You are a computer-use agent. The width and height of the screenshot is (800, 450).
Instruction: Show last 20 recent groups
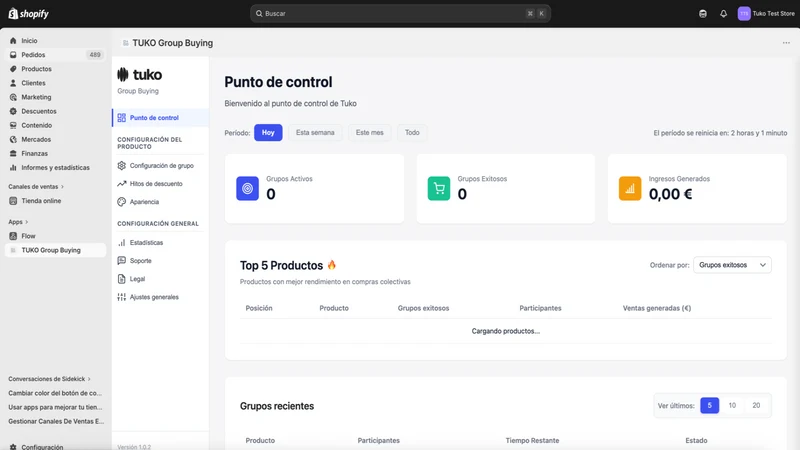pos(756,406)
